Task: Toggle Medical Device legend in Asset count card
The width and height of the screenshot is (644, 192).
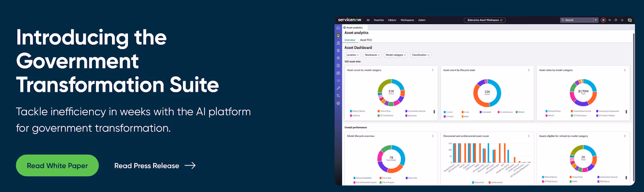Action: [357, 111]
